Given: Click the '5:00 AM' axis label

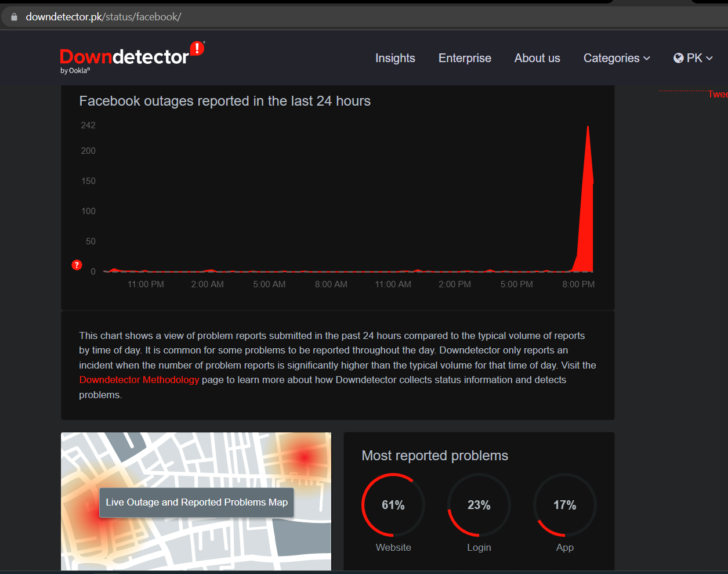Looking at the screenshot, I should (270, 284).
